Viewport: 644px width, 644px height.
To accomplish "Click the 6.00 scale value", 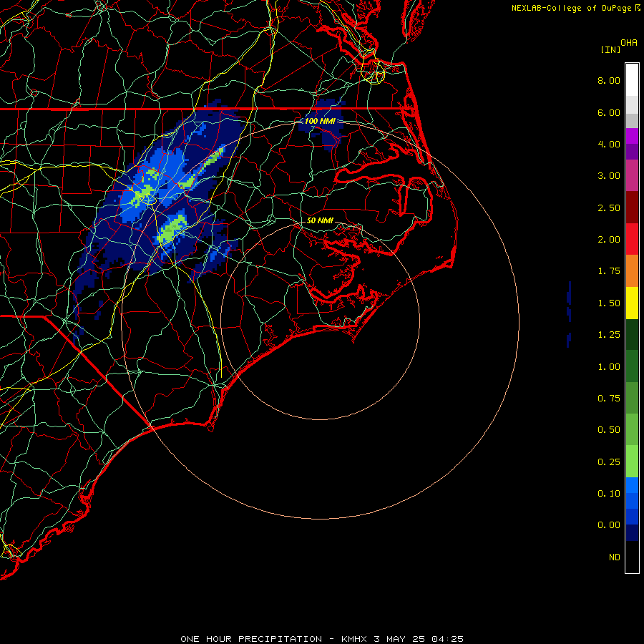I will pos(609,112).
